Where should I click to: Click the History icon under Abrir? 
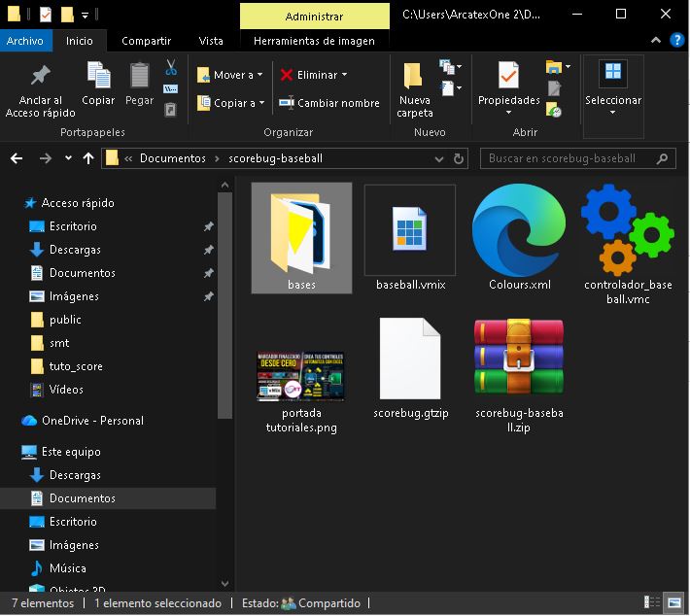click(x=554, y=109)
